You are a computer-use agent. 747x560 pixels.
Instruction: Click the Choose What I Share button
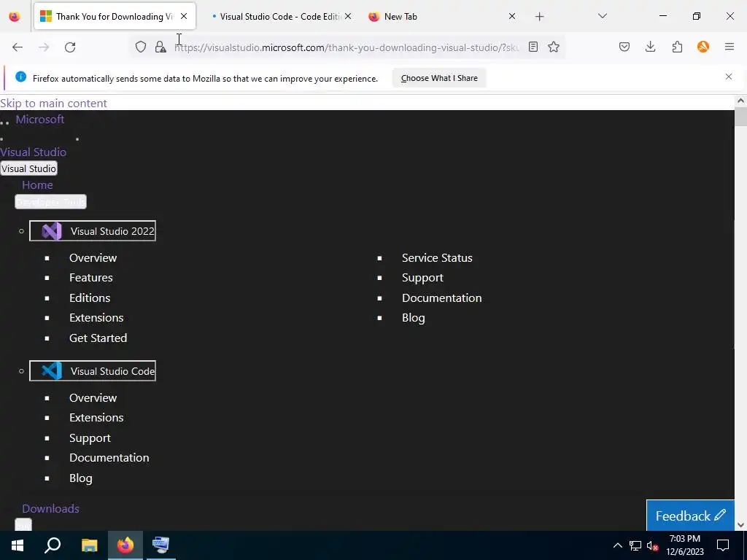(438, 78)
